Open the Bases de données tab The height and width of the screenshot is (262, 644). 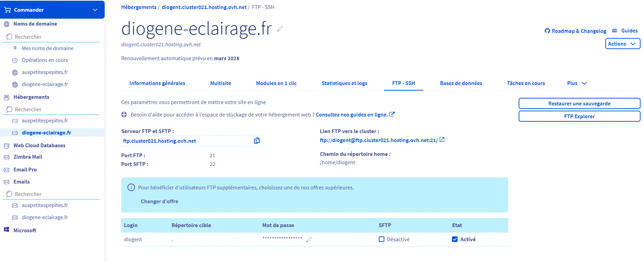click(x=461, y=83)
